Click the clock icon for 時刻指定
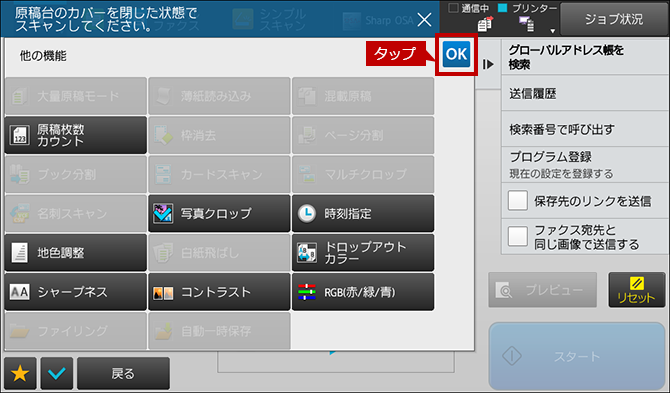The height and width of the screenshot is (393, 670). (307, 214)
